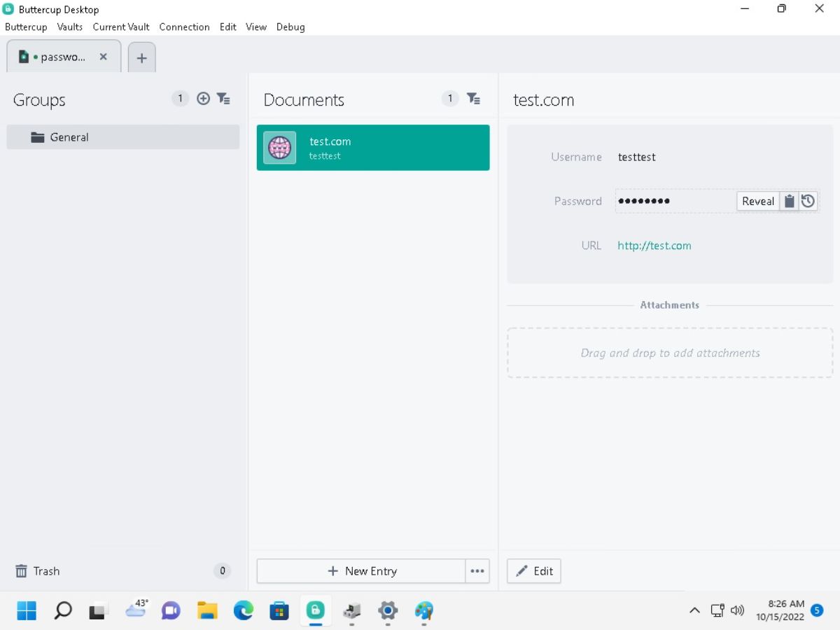The width and height of the screenshot is (840, 630).
Task: Select the General group
Action: click(x=123, y=137)
